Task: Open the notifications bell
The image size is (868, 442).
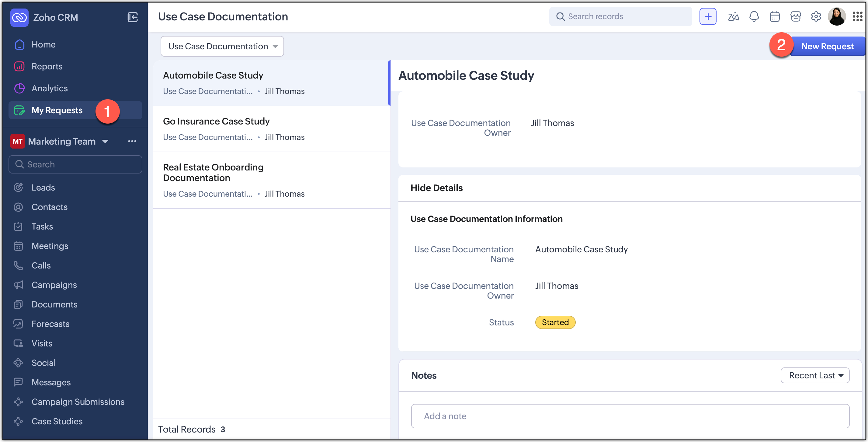Action: click(754, 16)
